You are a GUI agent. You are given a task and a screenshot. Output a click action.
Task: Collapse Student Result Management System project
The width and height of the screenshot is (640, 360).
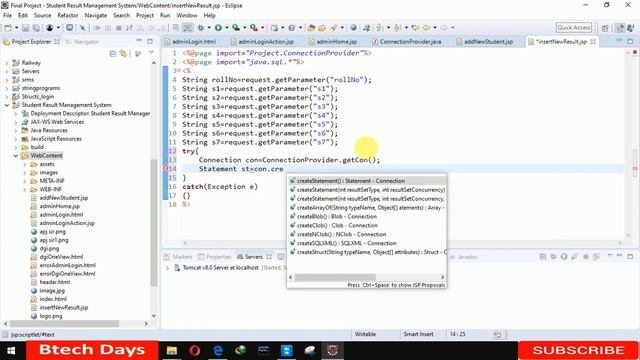(x=7, y=105)
